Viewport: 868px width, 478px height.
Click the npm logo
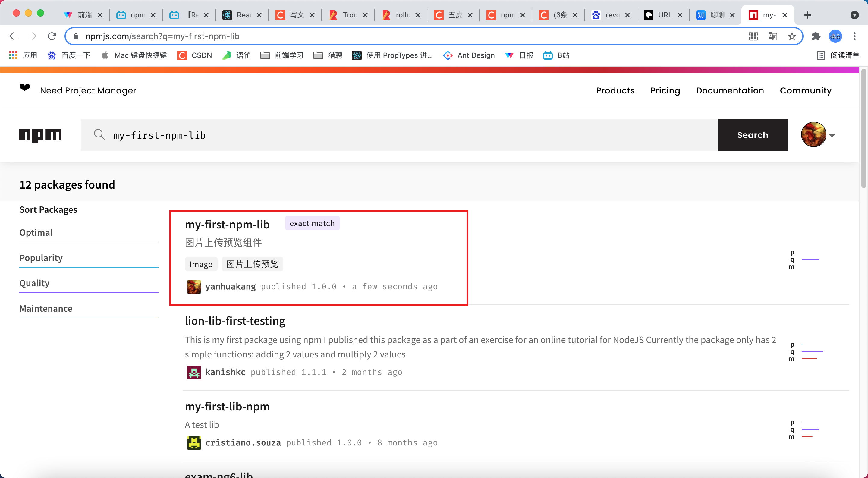(x=40, y=135)
